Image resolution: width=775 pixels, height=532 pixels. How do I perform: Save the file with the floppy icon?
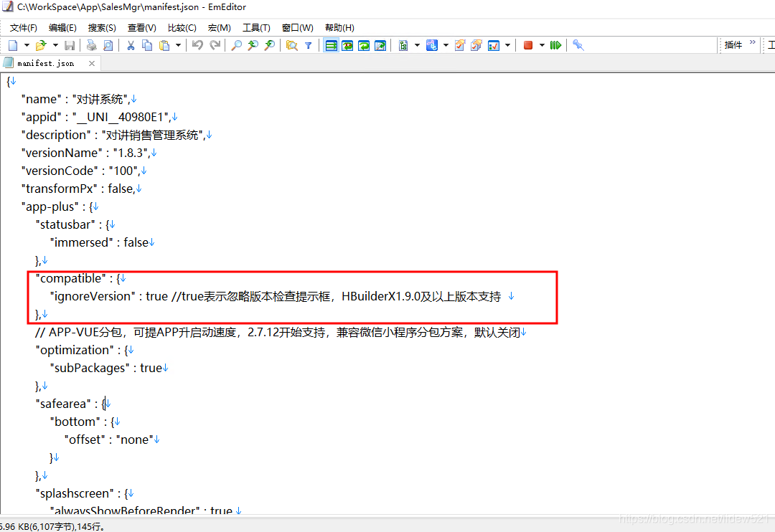coord(70,45)
